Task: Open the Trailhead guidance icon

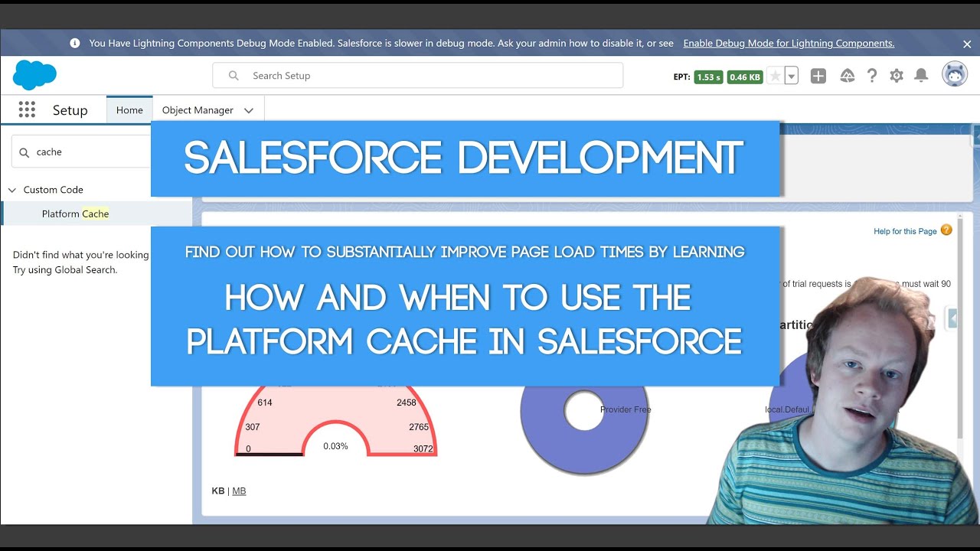Action: point(848,76)
